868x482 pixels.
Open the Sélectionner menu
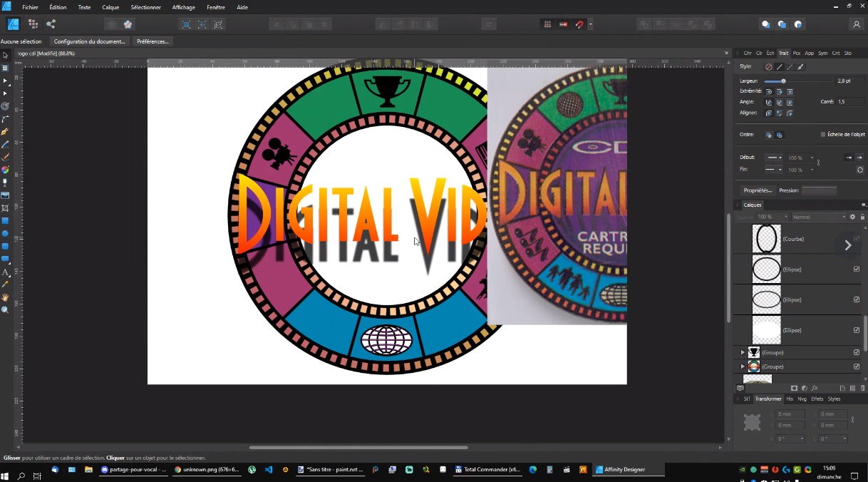tap(146, 7)
